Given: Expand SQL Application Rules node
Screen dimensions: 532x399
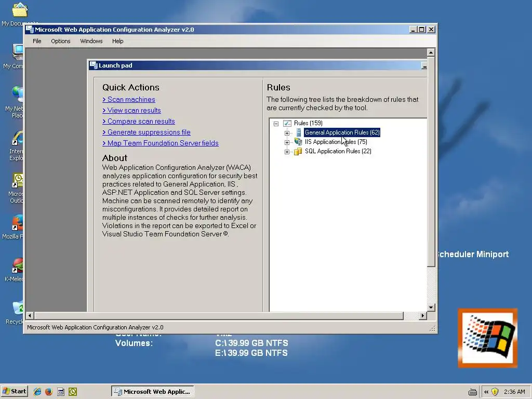Looking at the screenshot, I should [287, 152].
